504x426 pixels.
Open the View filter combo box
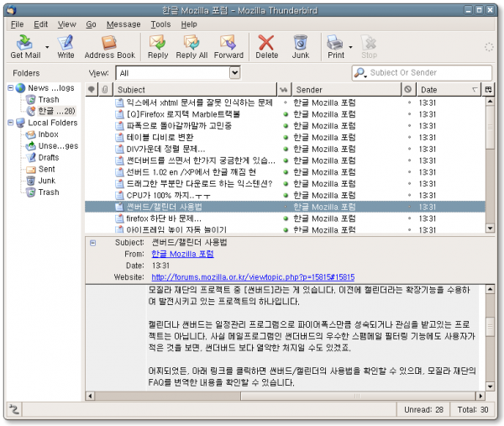coord(178,73)
